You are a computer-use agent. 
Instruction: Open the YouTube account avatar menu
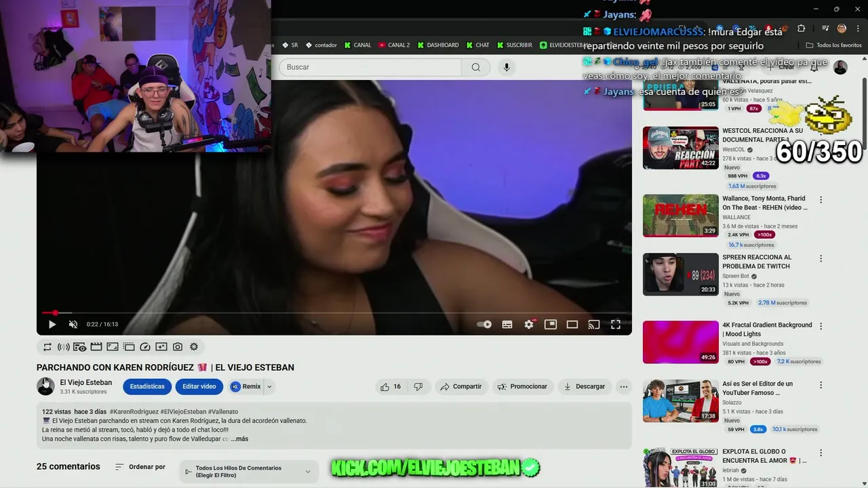(840, 67)
